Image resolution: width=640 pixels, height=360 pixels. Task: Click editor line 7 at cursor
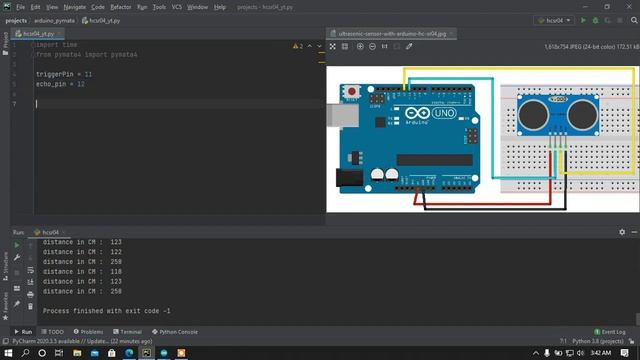(x=178, y=104)
